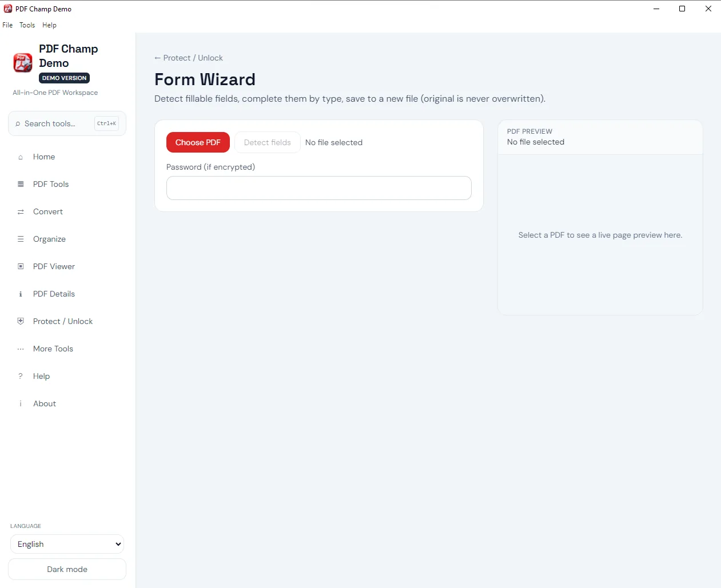The width and height of the screenshot is (721, 588).
Task: Open the Help menu in menu bar
Action: coord(49,25)
